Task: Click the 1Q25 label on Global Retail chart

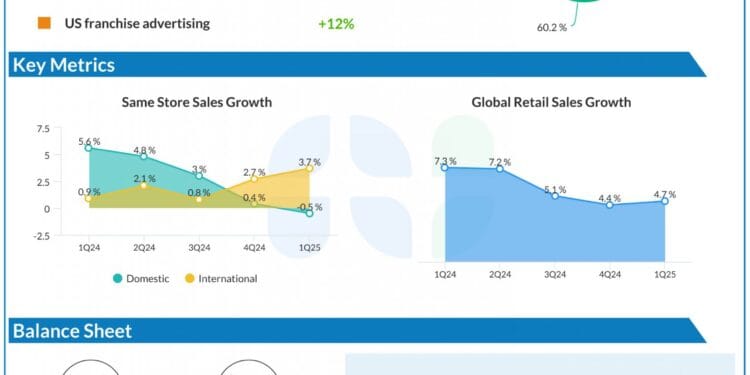Action: pyautogui.click(x=665, y=275)
